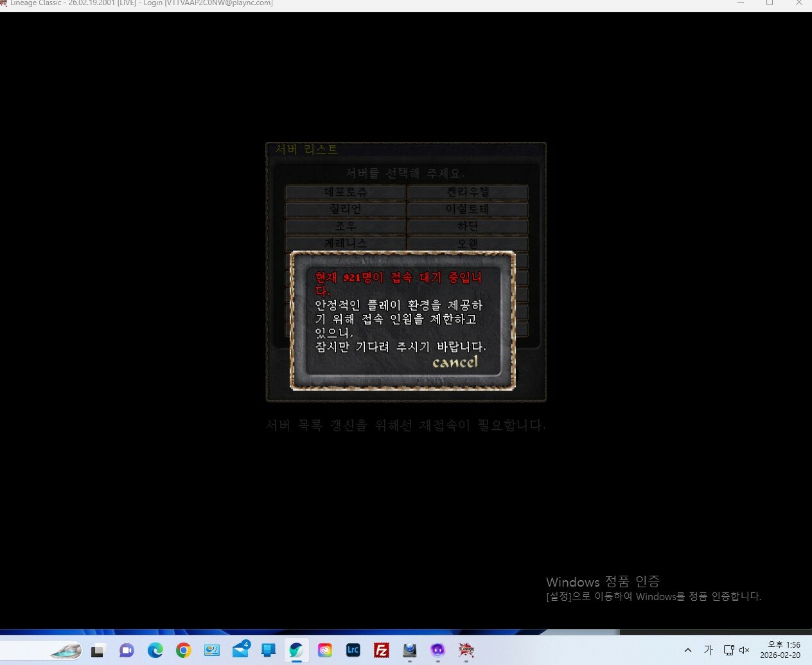Image resolution: width=812 pixels, height=665 pixels.
Task: Open the taskbar clock and date
Action: coord(780,650)
